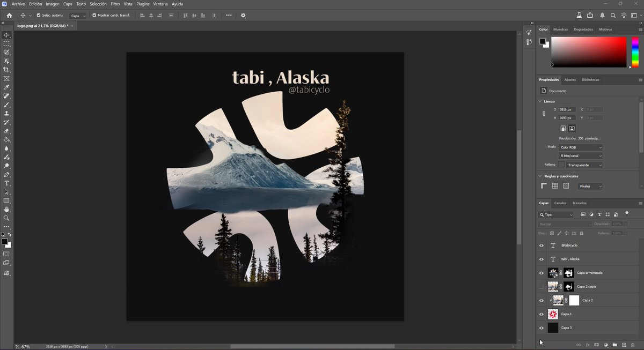Click the Capa armonizada mask thumbnail

[569, 273]
